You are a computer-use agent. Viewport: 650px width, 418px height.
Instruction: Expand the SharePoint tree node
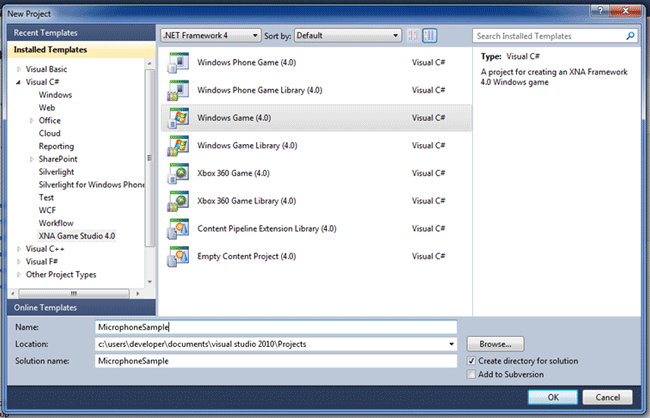[x=32, y=159]
